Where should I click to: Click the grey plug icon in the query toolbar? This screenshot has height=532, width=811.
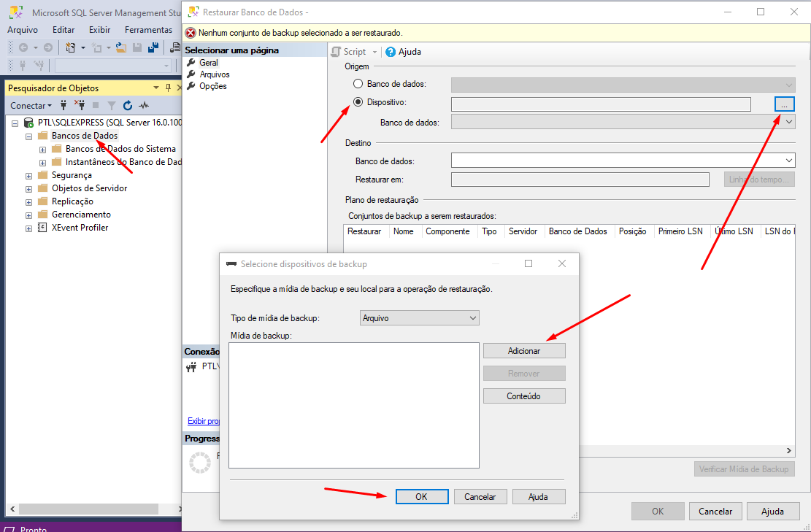[x=22, y=66]
